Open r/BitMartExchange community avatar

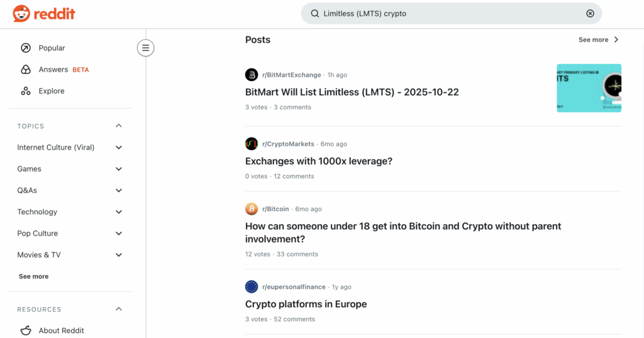252,75
